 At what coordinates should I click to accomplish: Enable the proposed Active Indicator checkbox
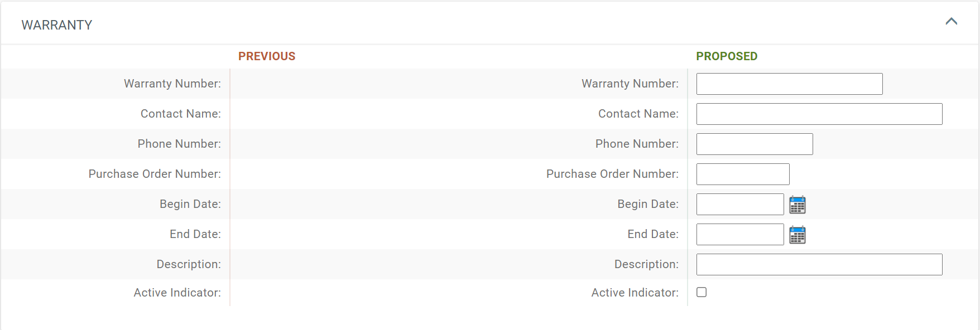click(x=702, y=292)
